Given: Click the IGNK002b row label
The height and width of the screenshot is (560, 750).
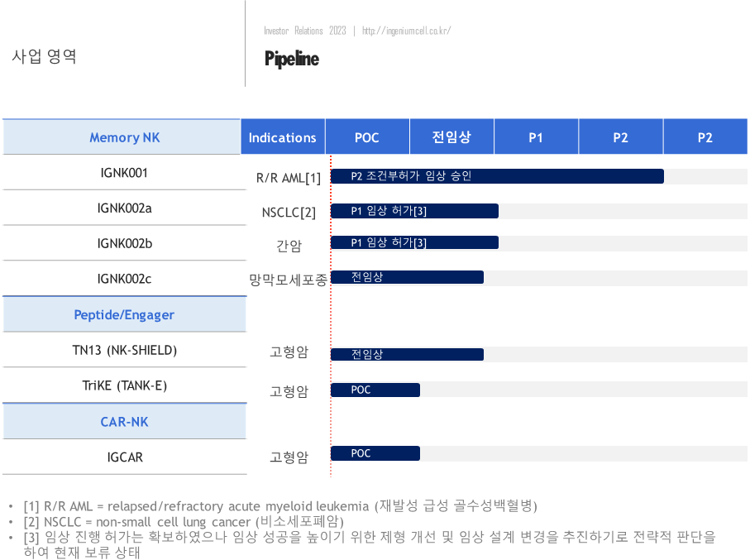Looking at the screenshot, I should 124,244.
